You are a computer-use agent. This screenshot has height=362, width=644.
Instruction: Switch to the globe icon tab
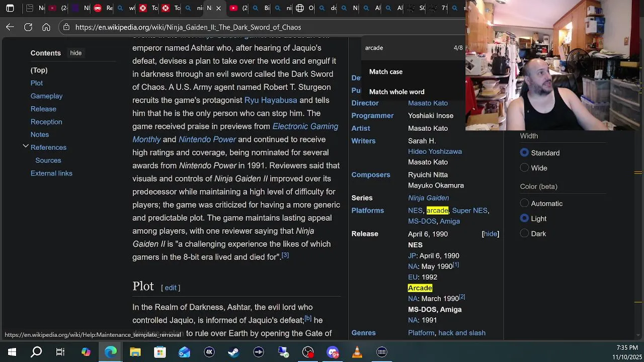point(304,8)
